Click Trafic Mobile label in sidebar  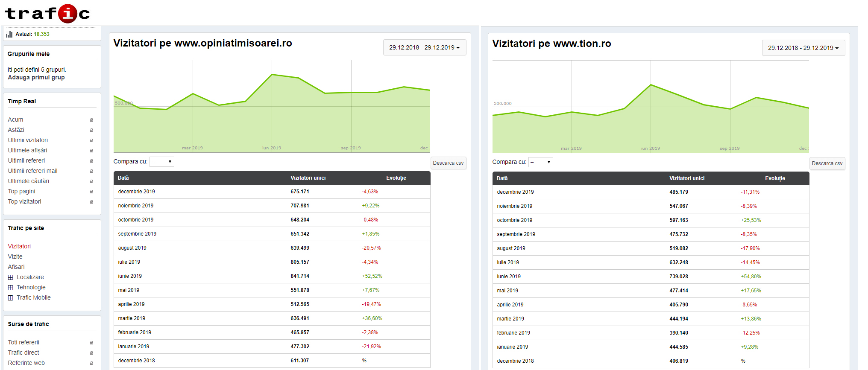pyautogui.click(x=34, y=297)
